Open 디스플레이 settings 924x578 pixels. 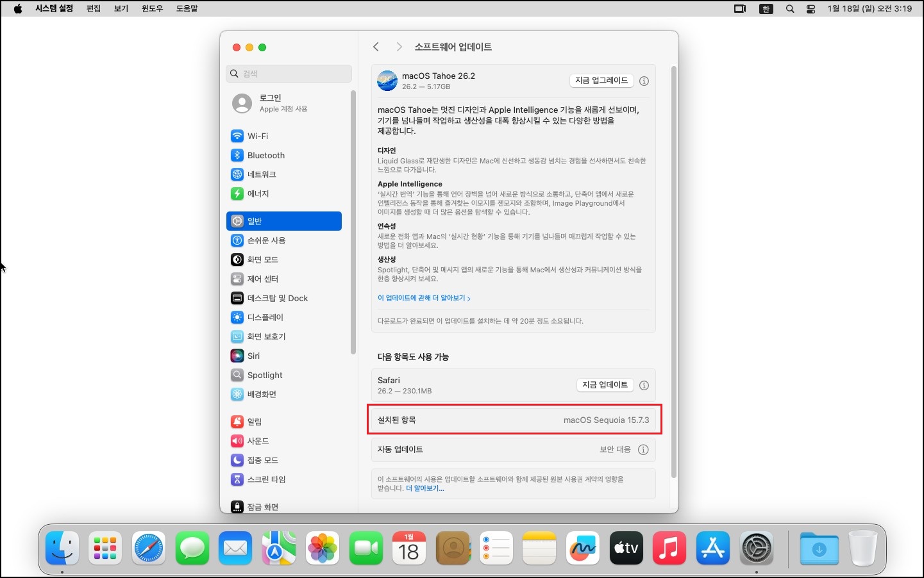(284, 317)
